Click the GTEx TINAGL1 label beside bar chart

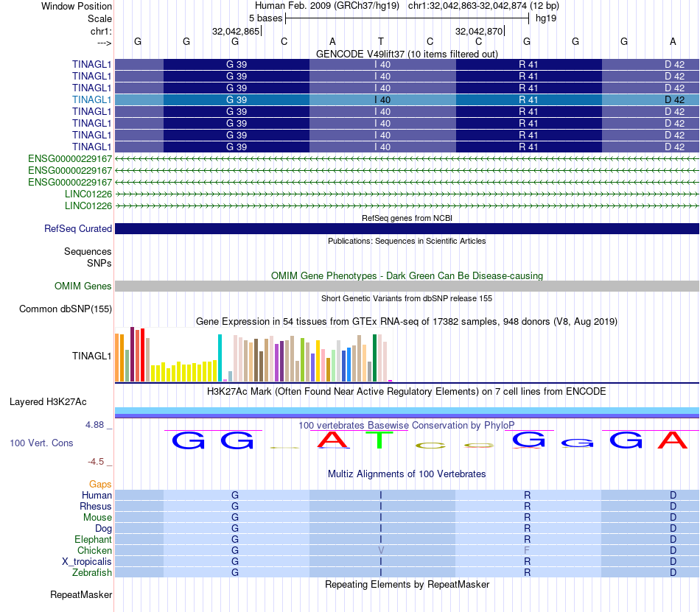pos(91,356)
